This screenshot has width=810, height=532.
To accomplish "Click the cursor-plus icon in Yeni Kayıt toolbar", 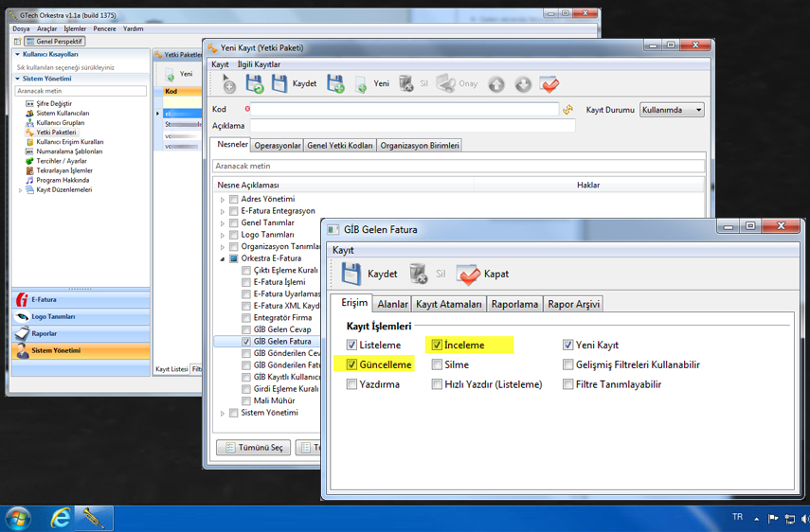I will (228, 83).
